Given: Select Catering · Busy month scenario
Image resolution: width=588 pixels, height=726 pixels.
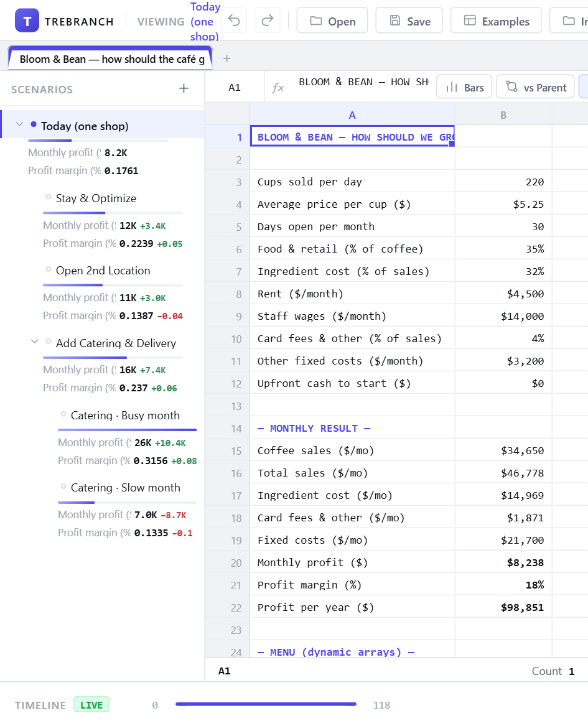Looking at the screenshot, I should coord(126,416).
